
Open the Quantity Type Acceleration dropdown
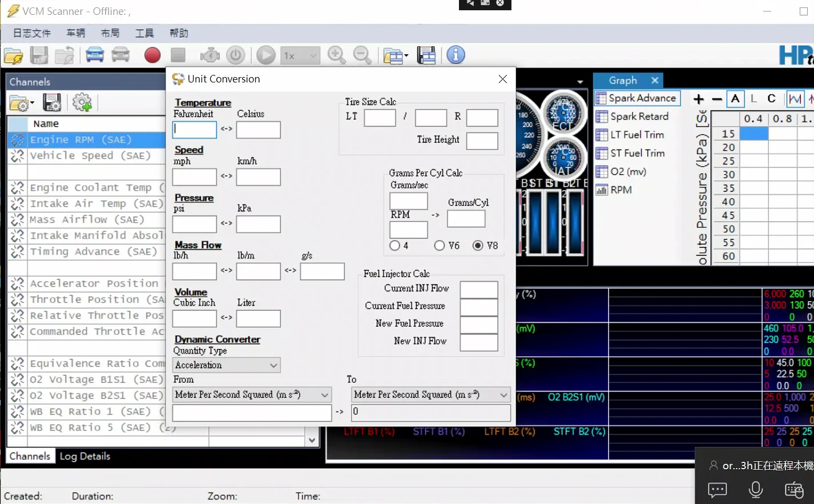tap(225, 365)
